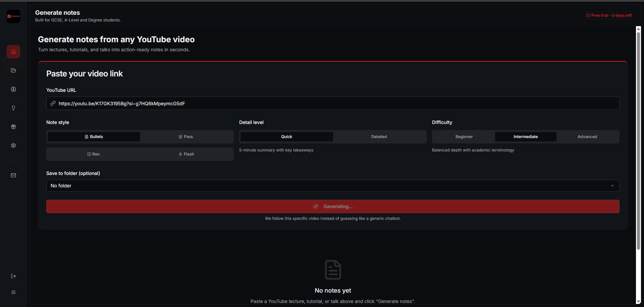Click the mail envelope icon in sidebar
The height and width of the screenshot is (307, 644).
click(x=13, y=175)
